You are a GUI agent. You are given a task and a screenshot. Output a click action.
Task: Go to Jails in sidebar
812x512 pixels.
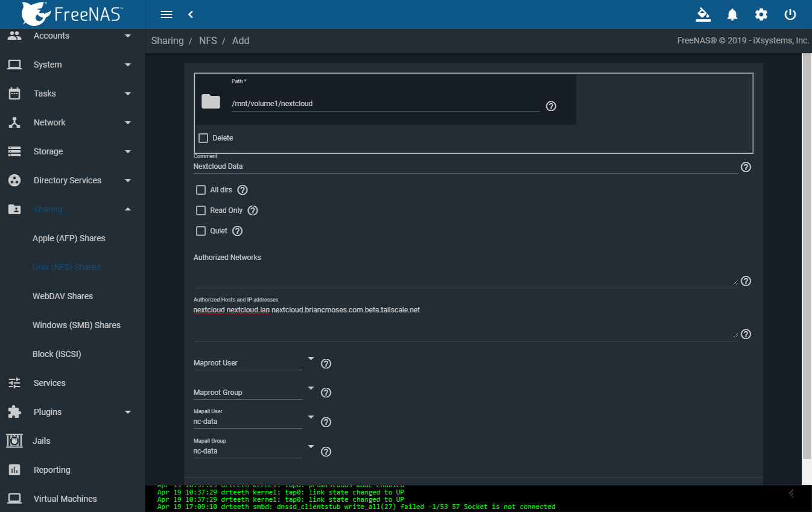click(42, 441)
